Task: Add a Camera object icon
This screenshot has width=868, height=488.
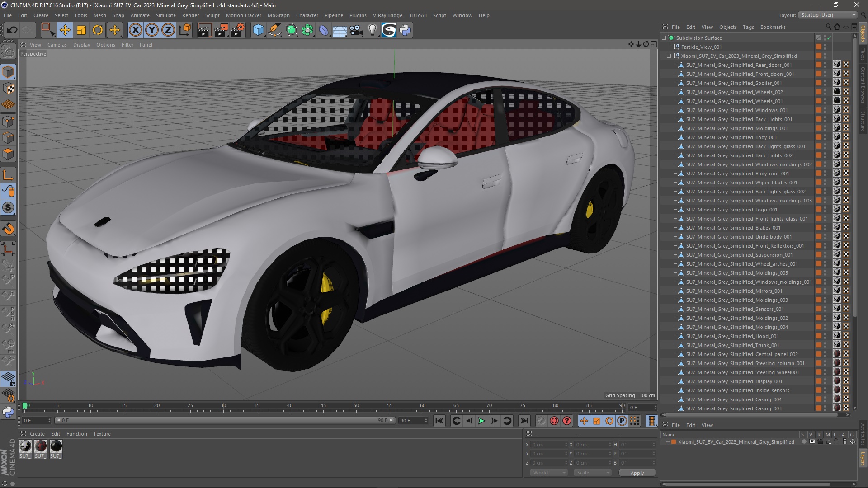Action: click(356, 30)
